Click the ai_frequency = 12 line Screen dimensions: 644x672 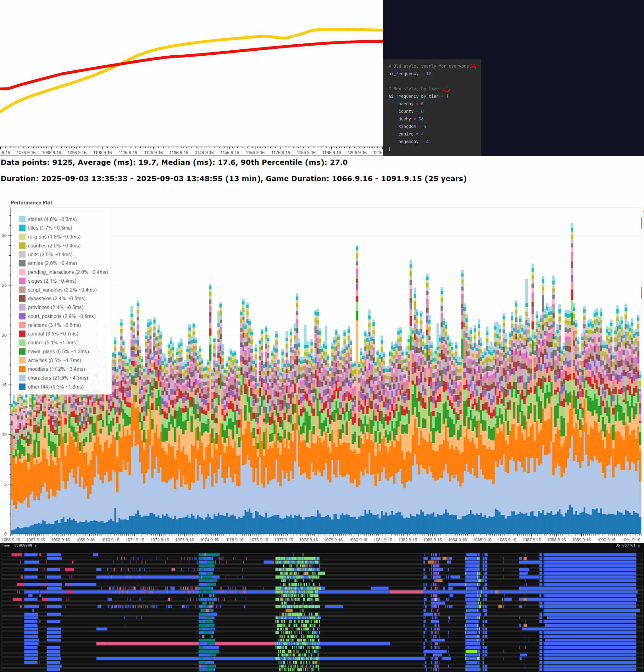(x=409, y=74)
